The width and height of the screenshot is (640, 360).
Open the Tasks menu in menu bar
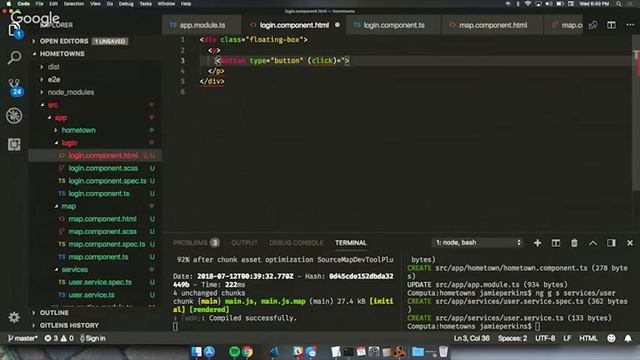[x=145, y=4]
